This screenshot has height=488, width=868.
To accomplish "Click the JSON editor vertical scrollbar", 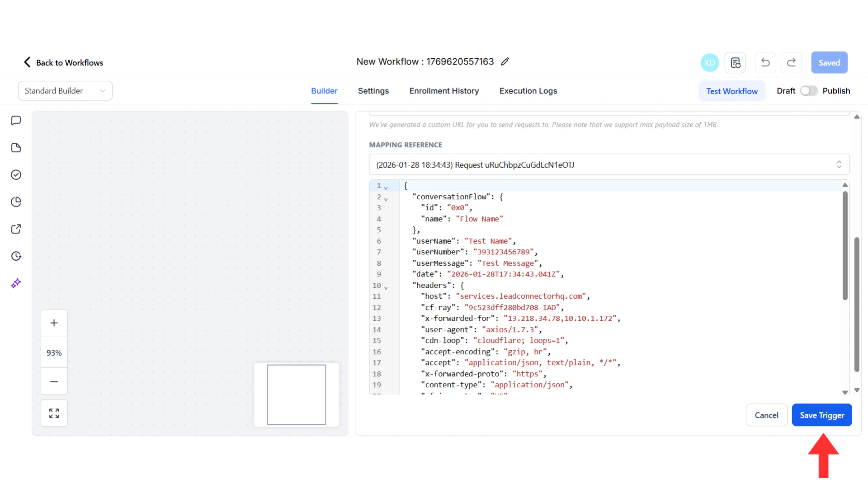I will [x=844, y=245].
